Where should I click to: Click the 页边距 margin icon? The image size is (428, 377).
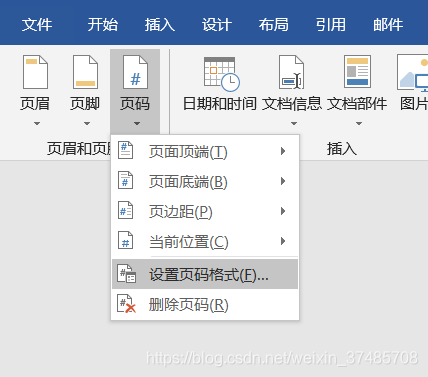tap(126, 210)
